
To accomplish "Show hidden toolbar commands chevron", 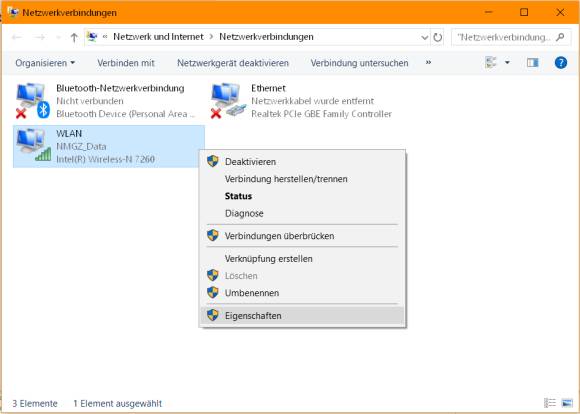I will [x=428, y=63].
